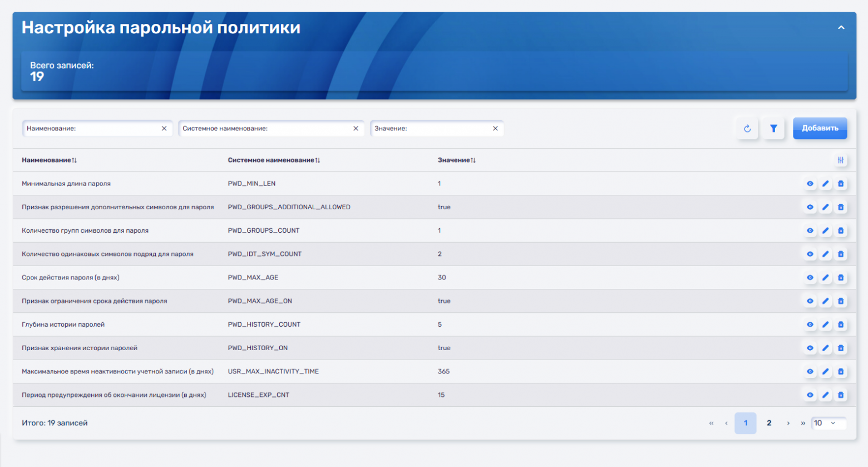
Task: Go to page 2
Action: [x=769, y=423]
